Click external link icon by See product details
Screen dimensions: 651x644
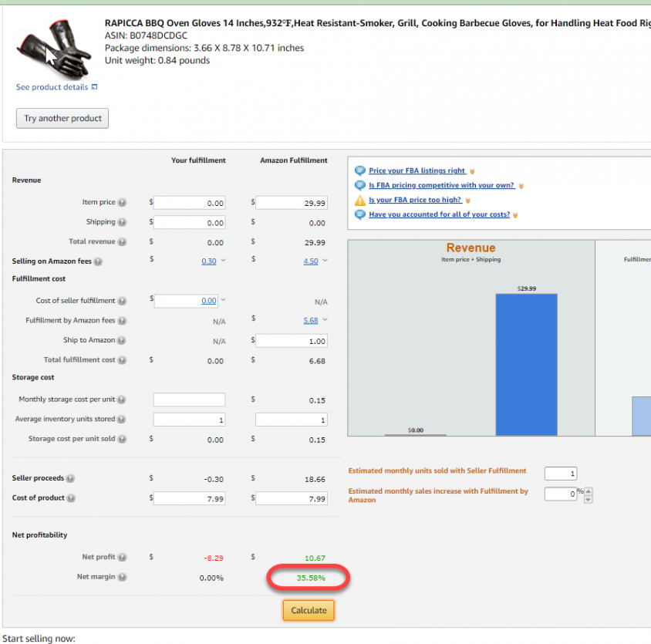coord(95,87)
